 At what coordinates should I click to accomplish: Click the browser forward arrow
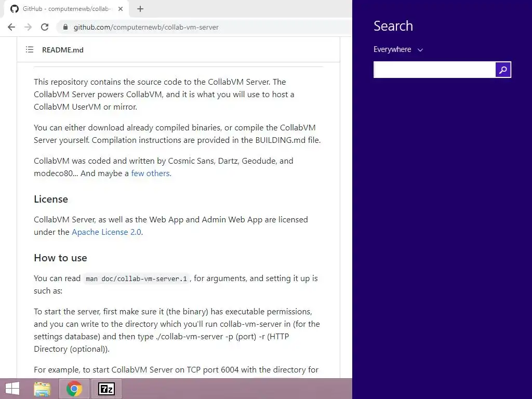(28, 27)
